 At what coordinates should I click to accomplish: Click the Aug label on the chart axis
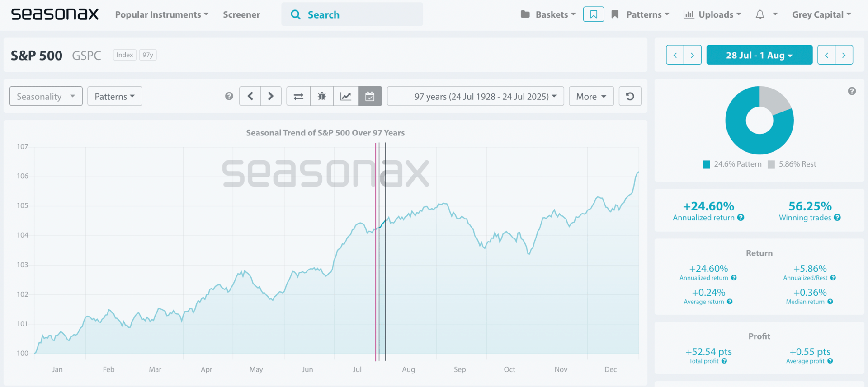[408, 369]
